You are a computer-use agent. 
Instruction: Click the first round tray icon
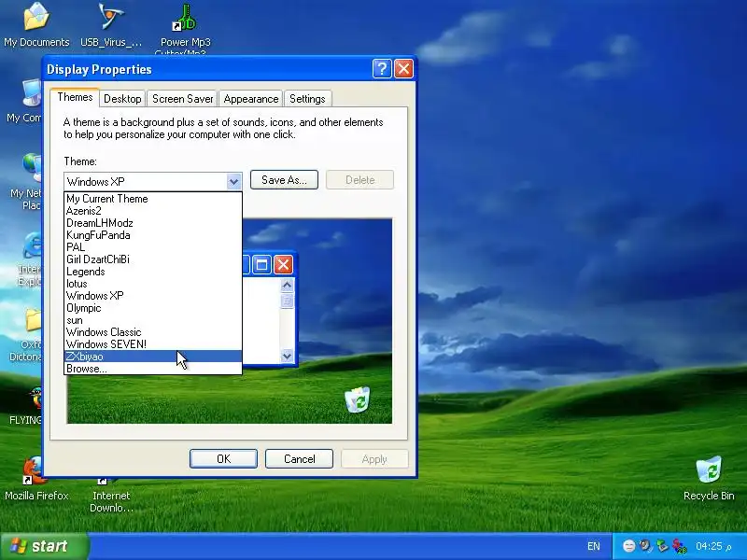[x=628, y=546]
